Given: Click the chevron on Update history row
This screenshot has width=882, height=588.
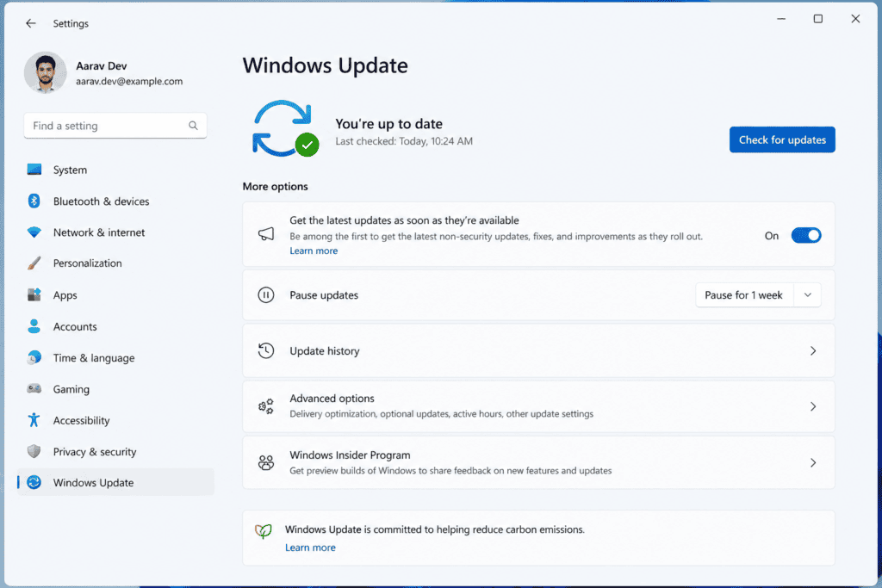Looking at the screenshot, I should [x=813, y=350].
